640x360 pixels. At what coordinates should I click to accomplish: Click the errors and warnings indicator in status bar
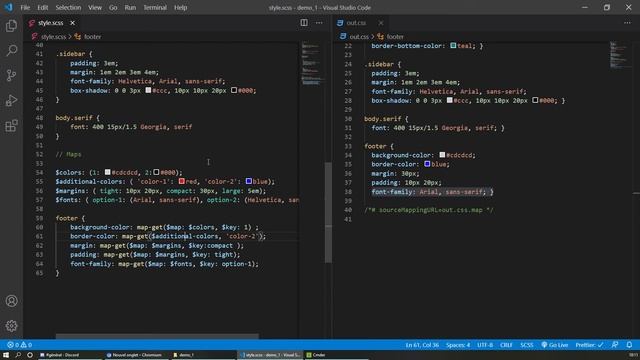coord(19,345)
